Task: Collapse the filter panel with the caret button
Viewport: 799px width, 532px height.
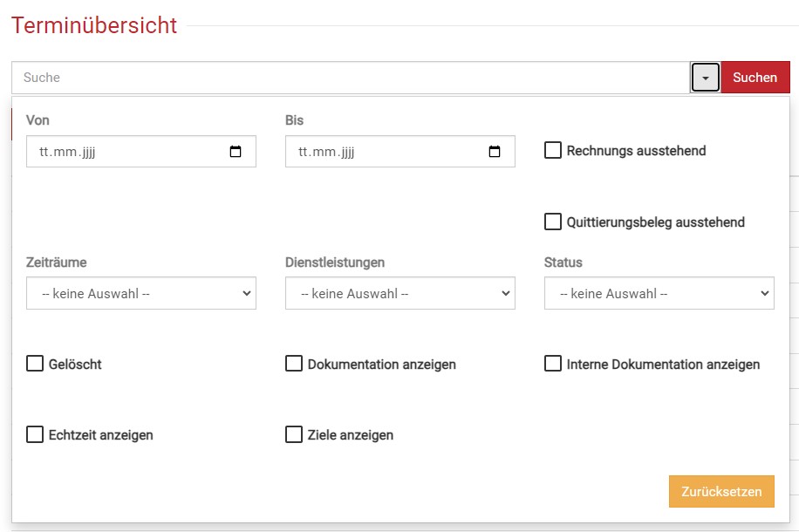Action: tap(705, 78)
